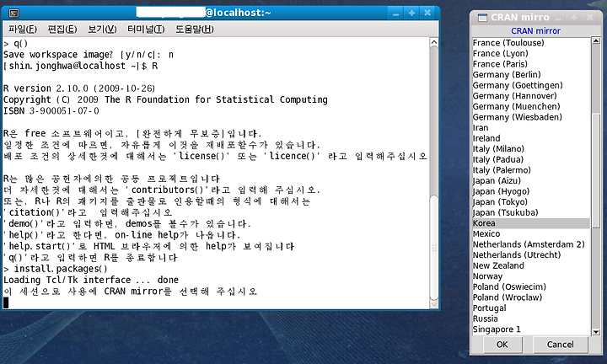Screen dimensions: 607x364
Task: Open the CRAN mirror window icon menu
Action: coord(482,18)
